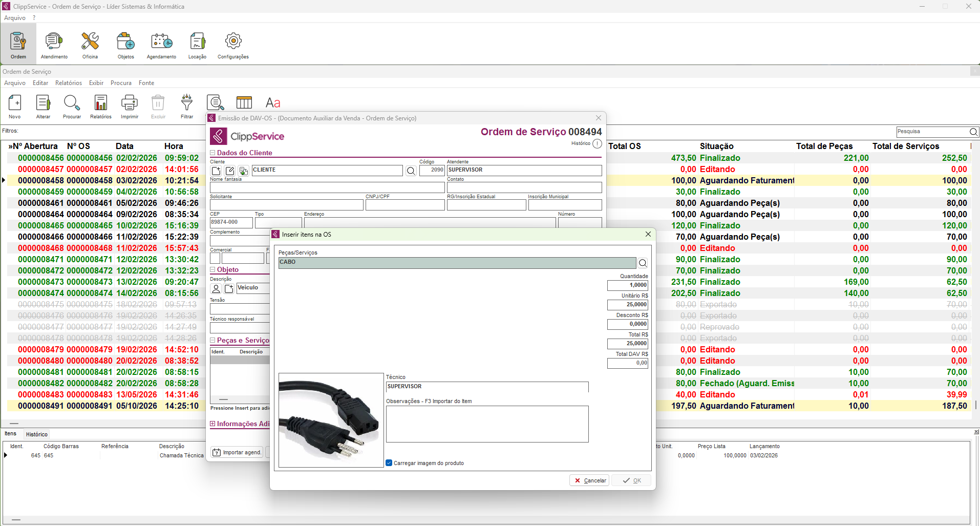The image size is (980, 526).
Task: Click the Unitário R$ input field
Action: (628, 305)
